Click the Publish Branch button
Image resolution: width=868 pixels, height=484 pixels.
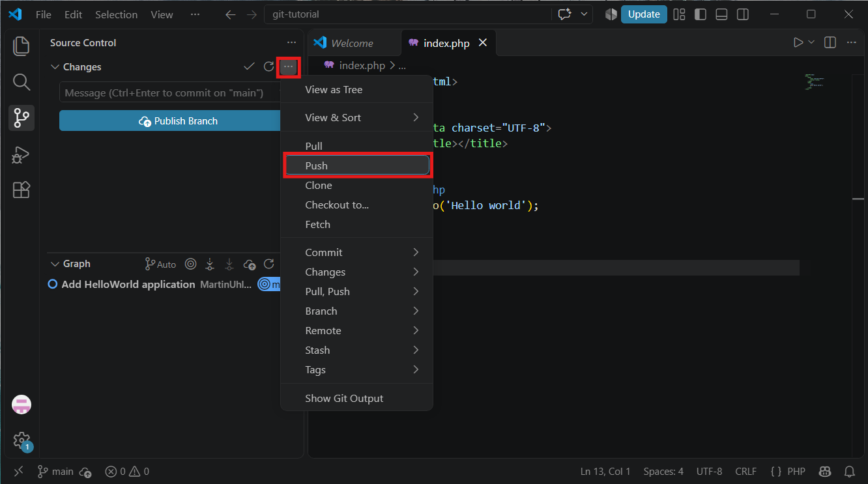click(x=170, y=121)
